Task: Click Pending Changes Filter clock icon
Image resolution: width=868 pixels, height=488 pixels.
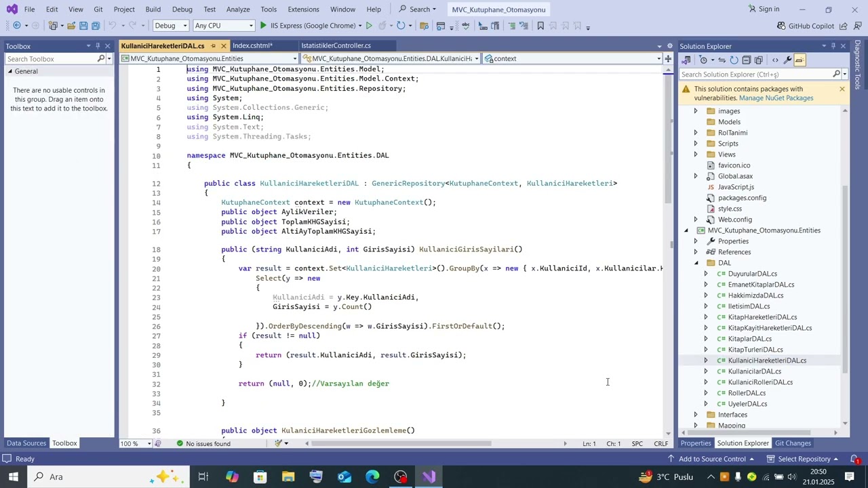Action: pyautogui.click(x=703, y=60)
